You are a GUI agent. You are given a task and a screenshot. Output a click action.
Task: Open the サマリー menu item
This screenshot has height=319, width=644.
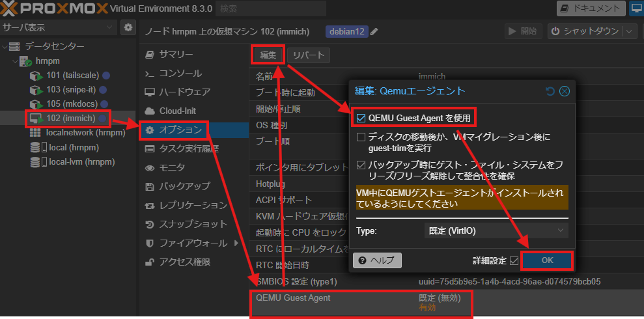tap(193, 54)
